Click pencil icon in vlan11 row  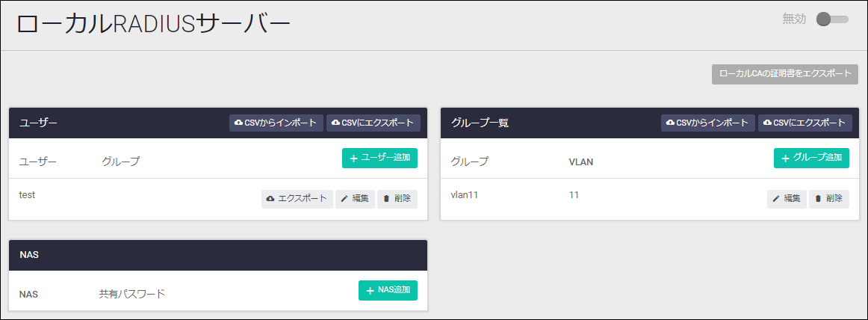tap(776, 199)
